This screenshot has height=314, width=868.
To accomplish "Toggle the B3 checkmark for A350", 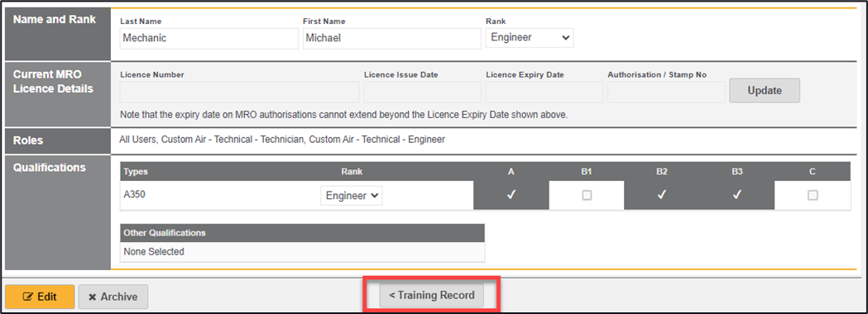I will 736,195.
